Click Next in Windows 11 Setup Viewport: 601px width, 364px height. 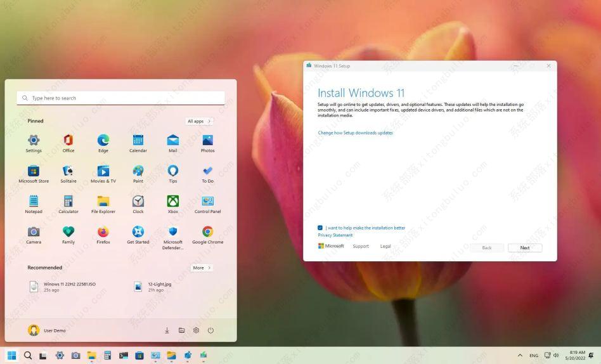coord(524,248)
